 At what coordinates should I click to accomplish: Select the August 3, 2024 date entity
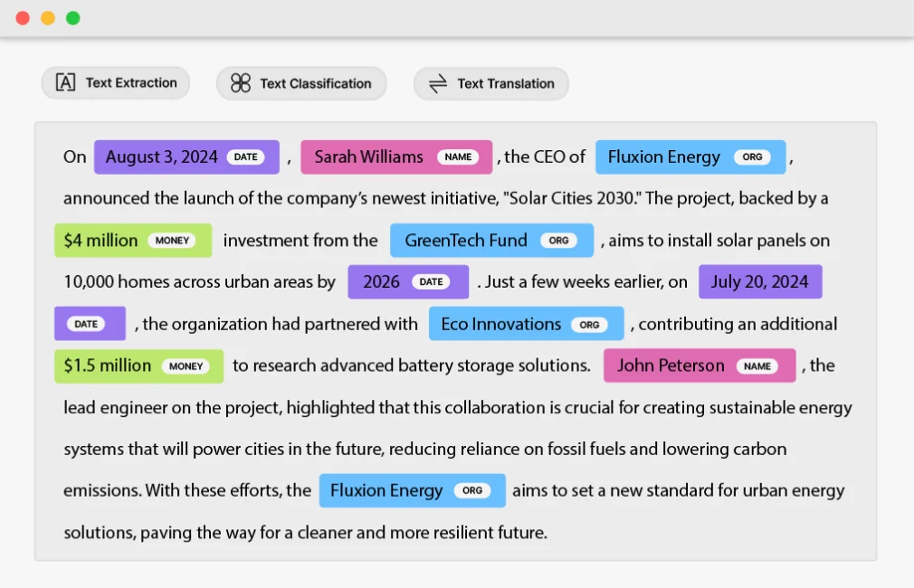tap(186, 156)
